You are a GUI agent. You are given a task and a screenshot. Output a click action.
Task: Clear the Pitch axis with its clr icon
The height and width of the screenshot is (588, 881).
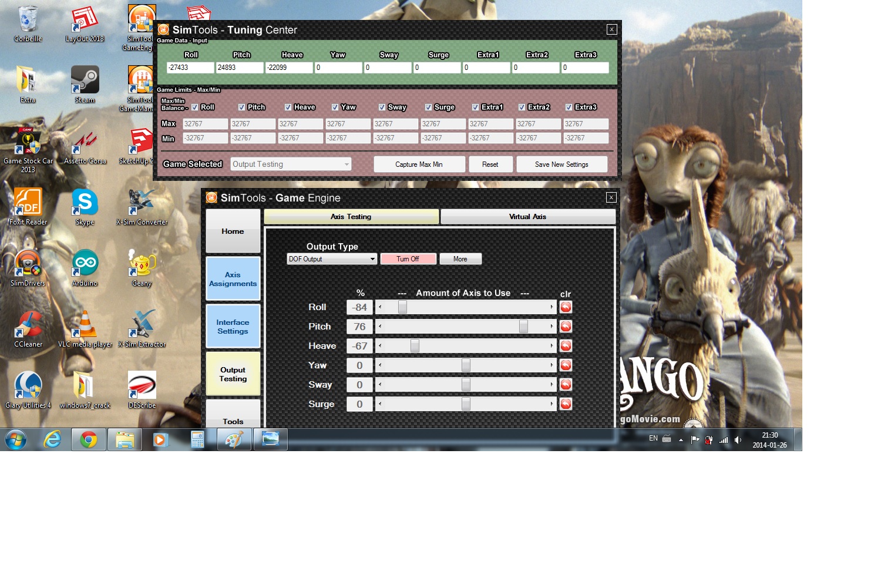pos(566,326)
